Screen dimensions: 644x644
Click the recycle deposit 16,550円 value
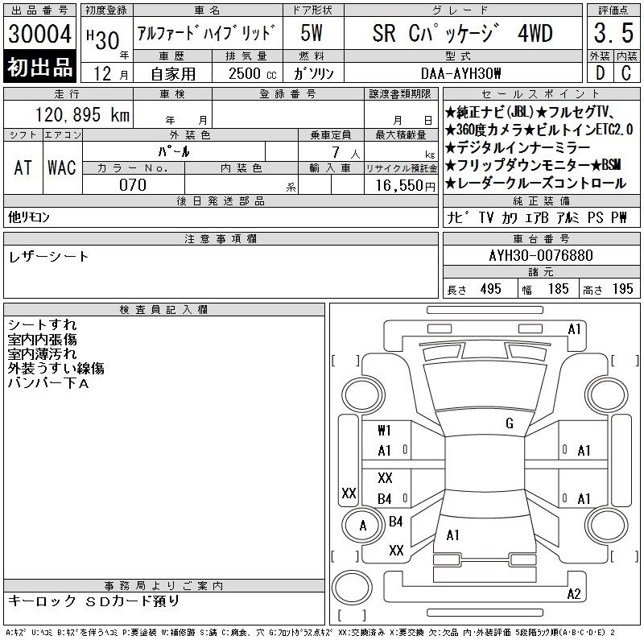coord(401,185)
